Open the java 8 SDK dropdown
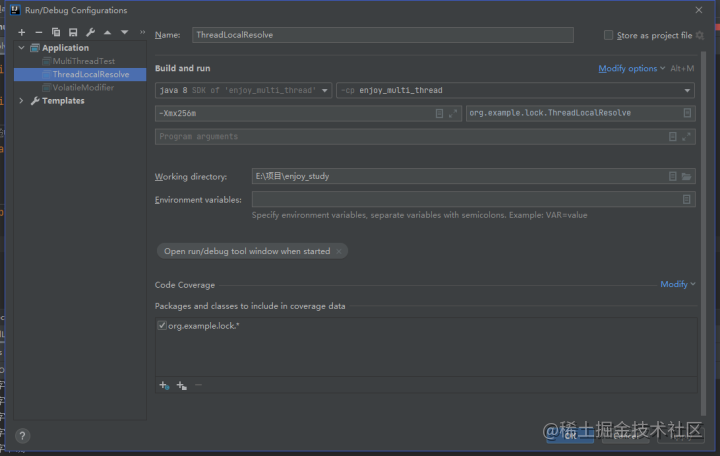The image size is (720, 456). (243, 90)
